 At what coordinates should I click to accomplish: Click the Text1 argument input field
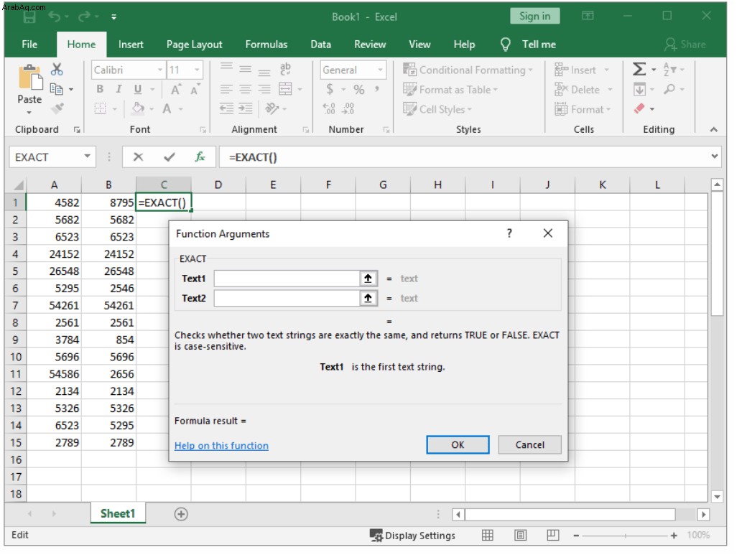click(x=287, y=279)
